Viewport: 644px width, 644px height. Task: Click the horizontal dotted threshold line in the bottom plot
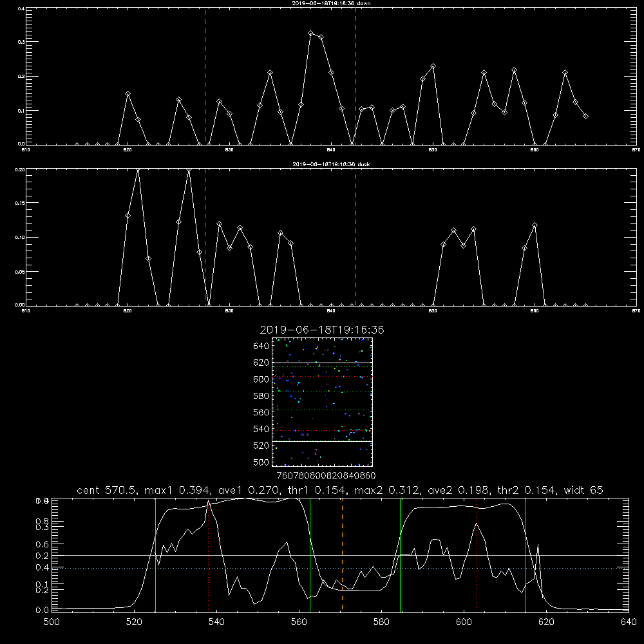pyautogui.click(x=340, y=569)
